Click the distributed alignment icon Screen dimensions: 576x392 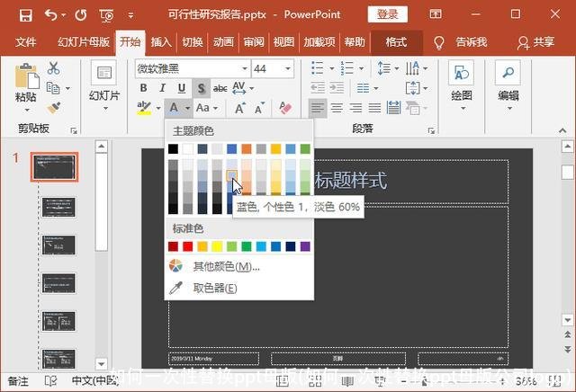point(394,108)
